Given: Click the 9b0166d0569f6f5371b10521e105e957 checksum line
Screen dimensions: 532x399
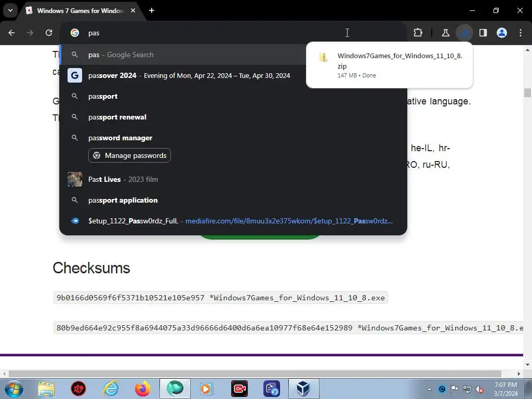Looking at the screenshot, I should [x=220, y=298].
